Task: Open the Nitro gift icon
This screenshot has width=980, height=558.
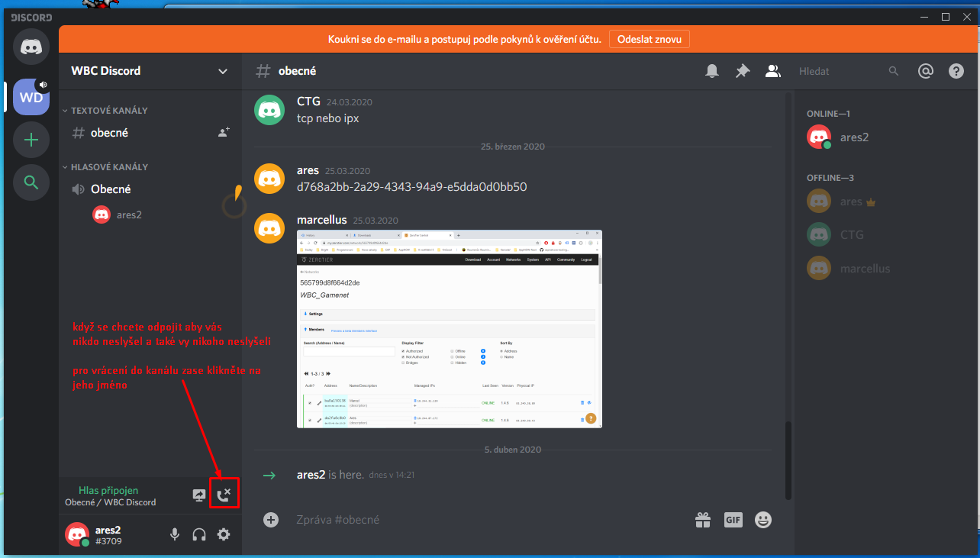Action: tap(703, 520)
